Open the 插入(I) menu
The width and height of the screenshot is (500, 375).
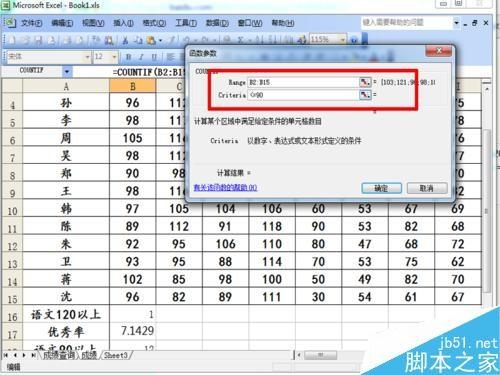click(123, 23)
